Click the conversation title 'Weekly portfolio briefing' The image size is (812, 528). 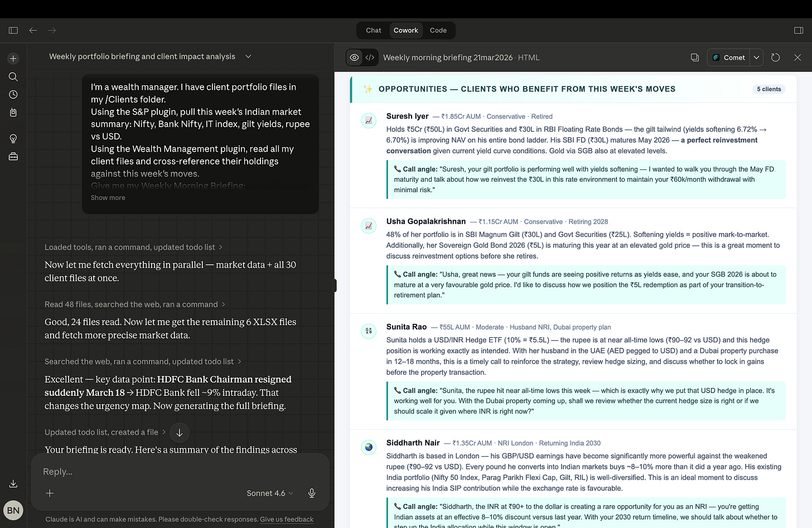142,56
